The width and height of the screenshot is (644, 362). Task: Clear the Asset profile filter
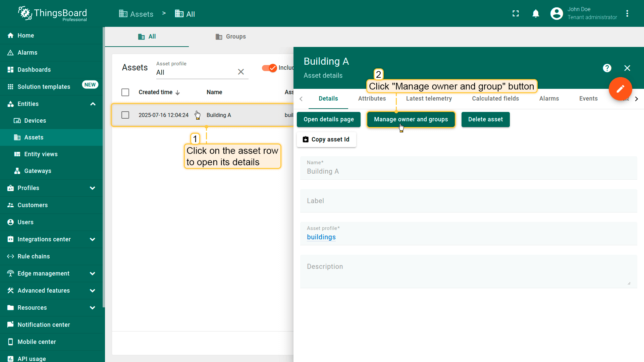[241, 72]
